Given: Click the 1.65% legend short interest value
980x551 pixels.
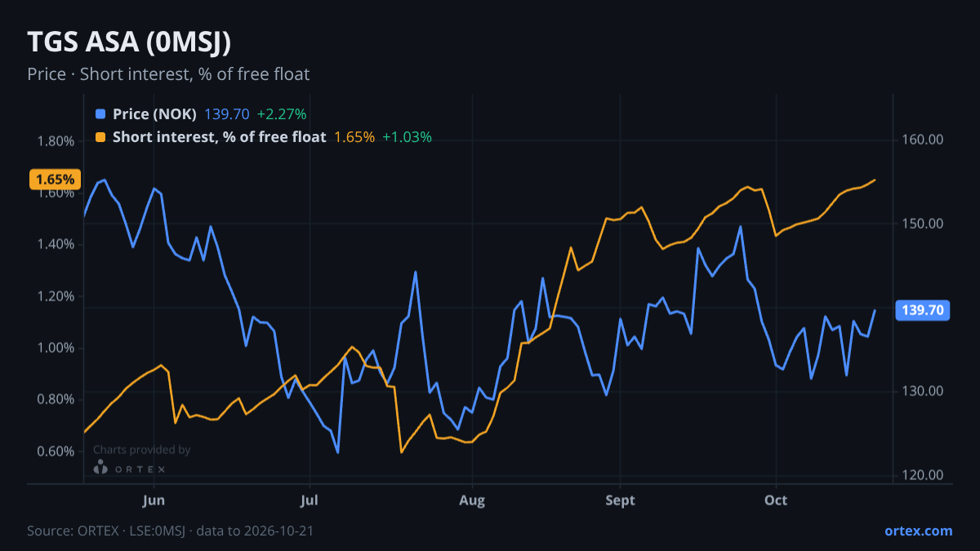Looking at the screenshot, I should pyautogui.click(x=354, y=137).
